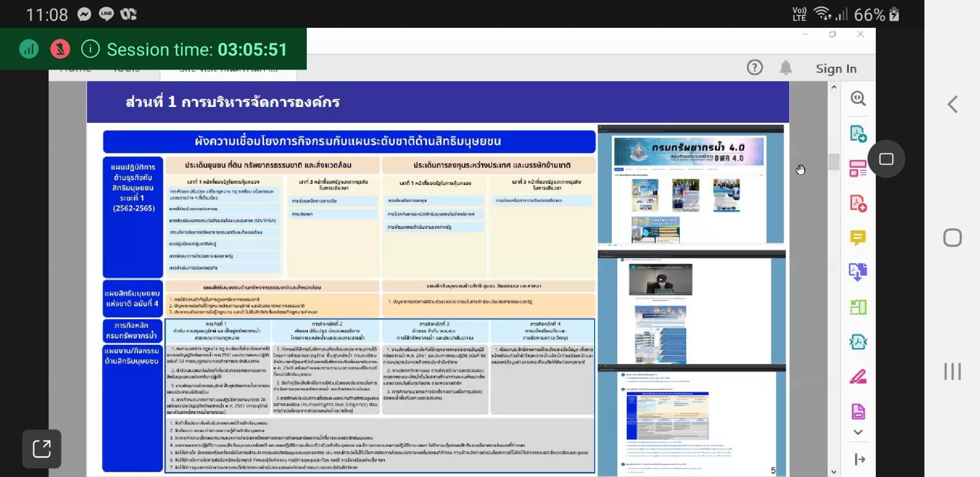Screen dimensions: 980x477
Task: Click the (2562-2565) plan label box
Action: click(133, 217)
